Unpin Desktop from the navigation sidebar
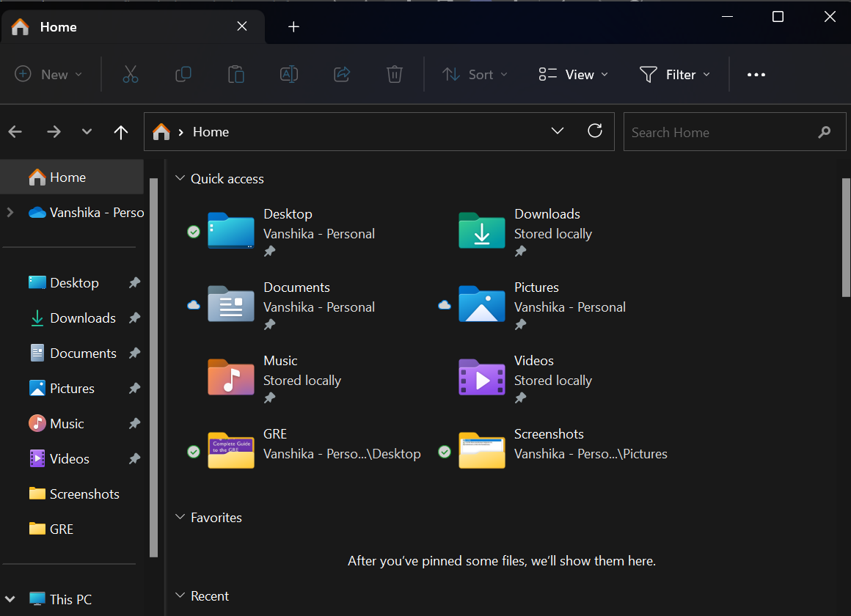 134,283
